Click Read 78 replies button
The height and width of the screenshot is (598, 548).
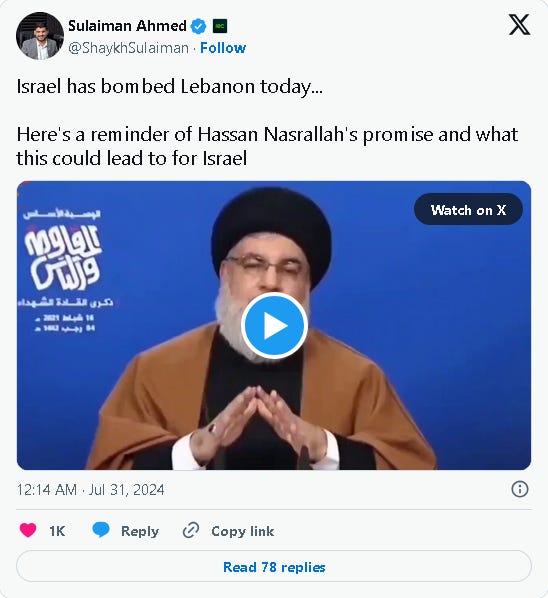[x=274, y=566]
